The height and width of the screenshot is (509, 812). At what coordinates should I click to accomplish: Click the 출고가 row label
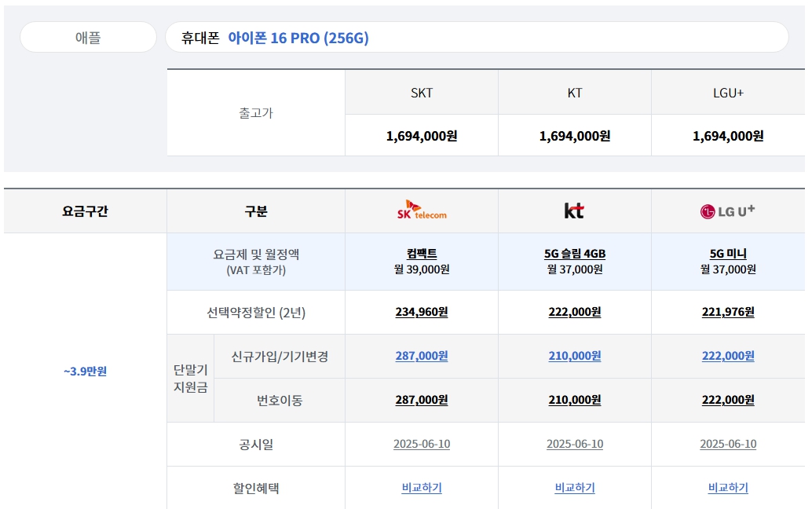pyautogui.click(x=256, y=113)
